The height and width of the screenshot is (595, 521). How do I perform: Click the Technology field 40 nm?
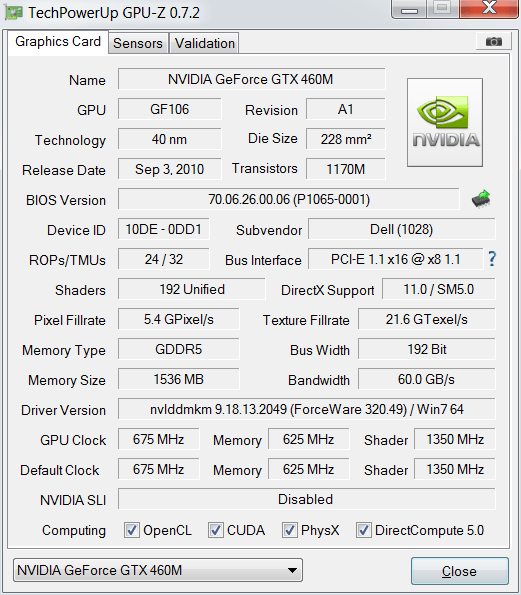pos(169,139)
